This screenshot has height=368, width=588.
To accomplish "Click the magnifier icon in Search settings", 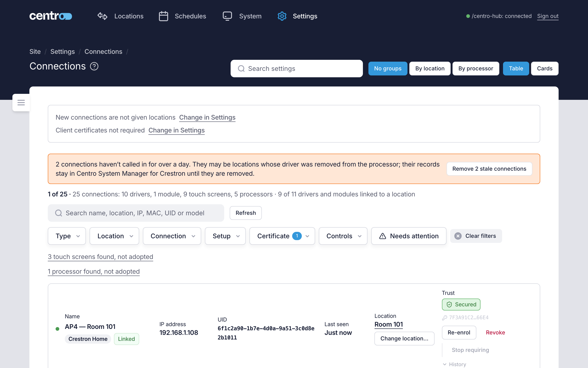I will pos(241,69).
